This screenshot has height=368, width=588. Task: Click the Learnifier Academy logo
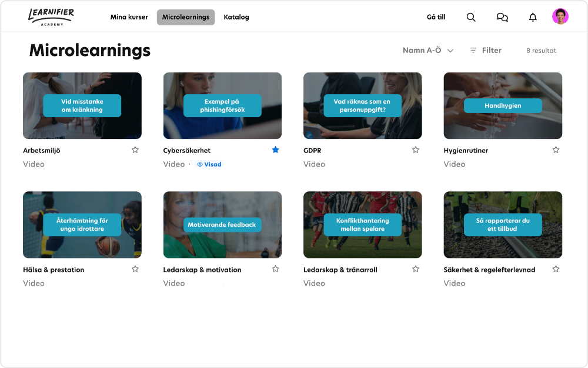51,17
